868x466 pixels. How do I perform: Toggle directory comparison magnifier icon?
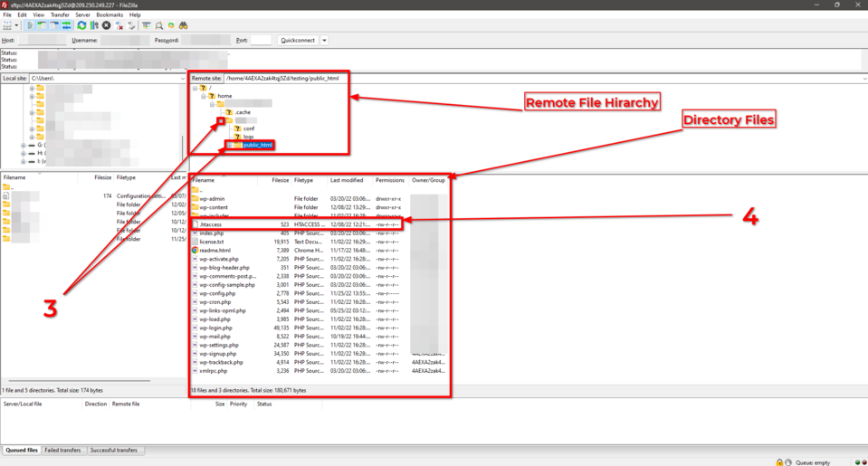coord(159,25)
